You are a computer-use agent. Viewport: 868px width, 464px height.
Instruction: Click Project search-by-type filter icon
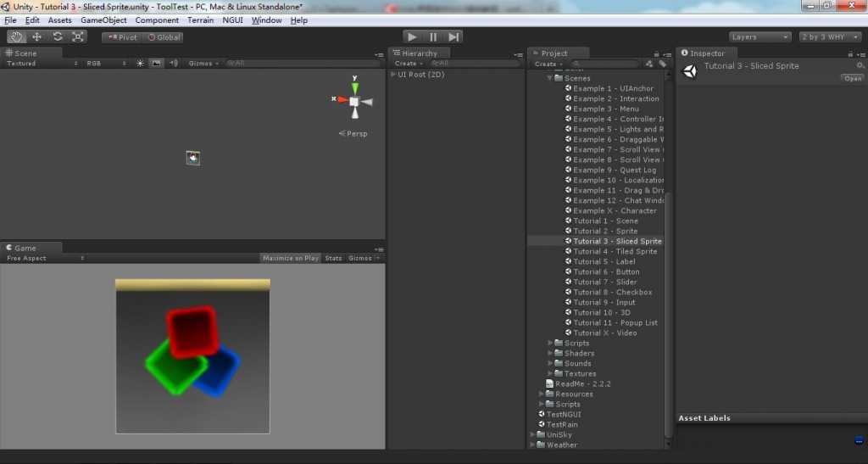649,64
